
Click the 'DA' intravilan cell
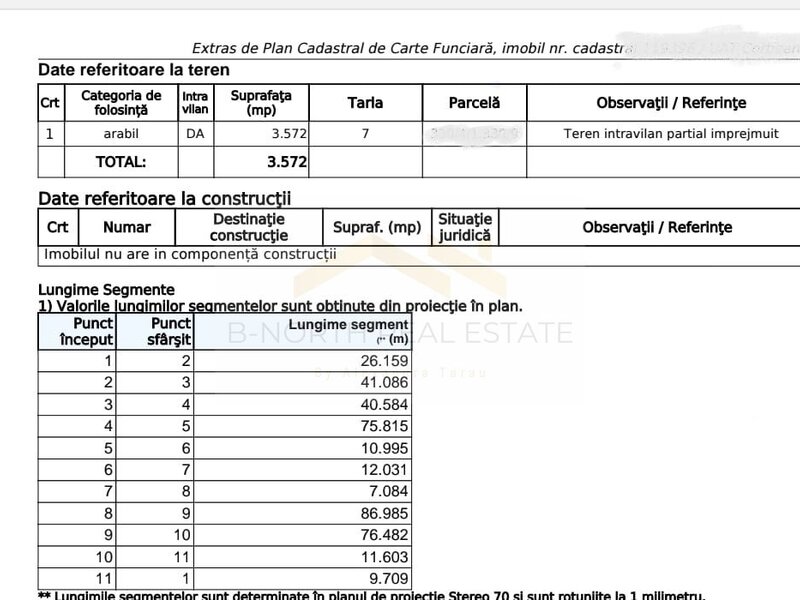pyautogui.click(x=195, y=133)
